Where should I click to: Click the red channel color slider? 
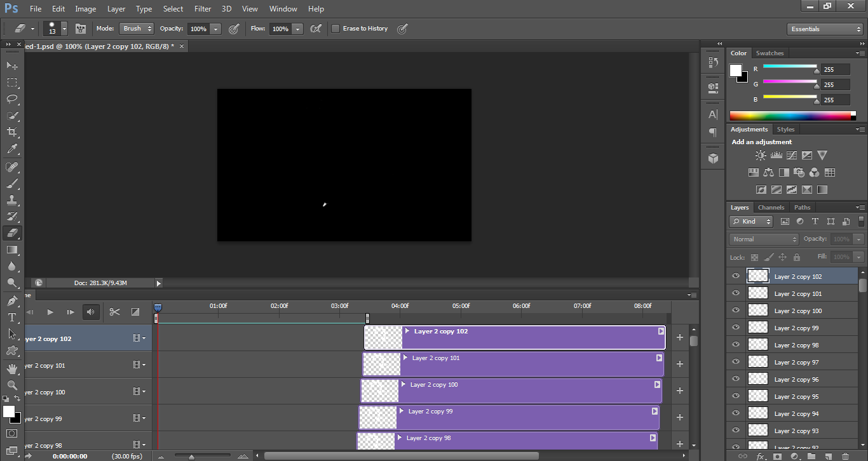point(790,66)
